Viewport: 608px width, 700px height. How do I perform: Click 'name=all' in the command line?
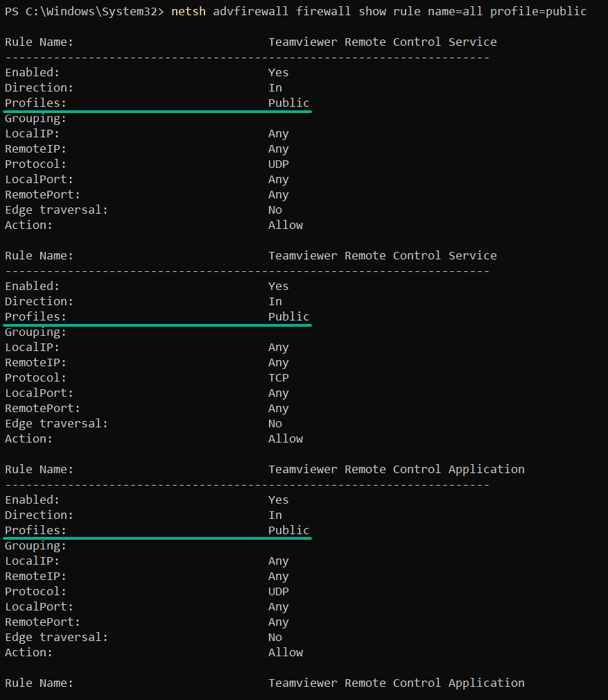click(455, 11)
